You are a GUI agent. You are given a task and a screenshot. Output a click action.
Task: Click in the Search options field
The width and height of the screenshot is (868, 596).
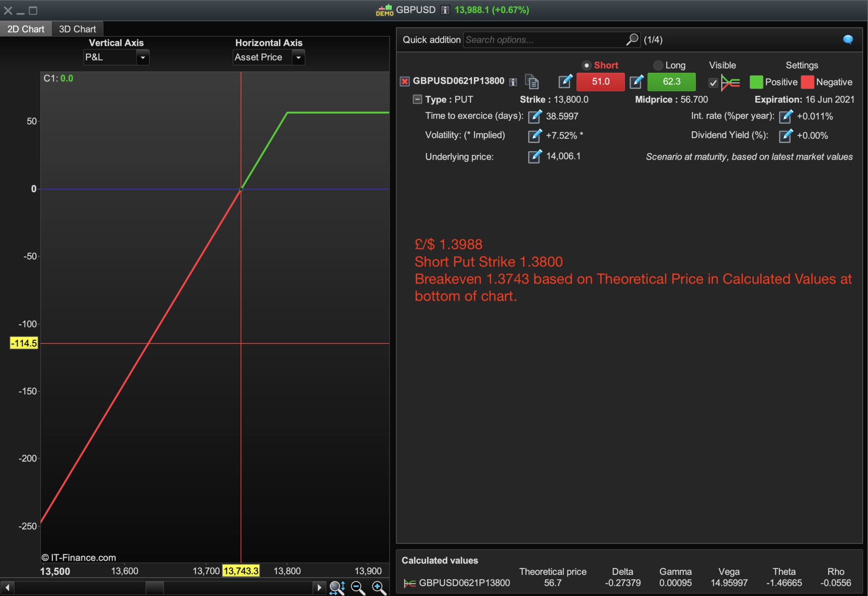tap(542, 40)
